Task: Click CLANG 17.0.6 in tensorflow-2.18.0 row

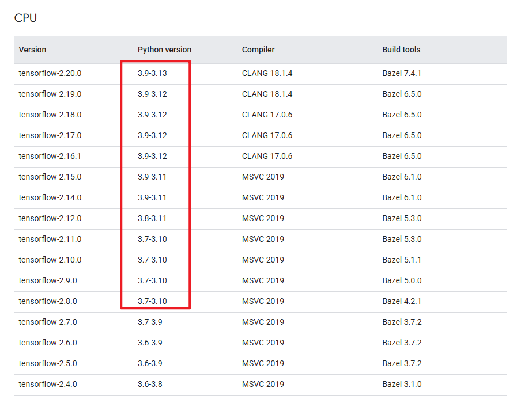Action: click(x=267, y=115)
